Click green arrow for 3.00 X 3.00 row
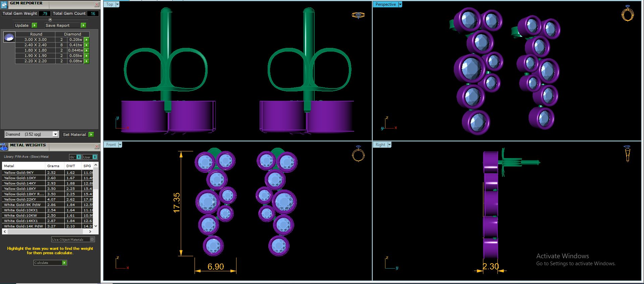This screenshot has height=284, width=644. [87, 40]
